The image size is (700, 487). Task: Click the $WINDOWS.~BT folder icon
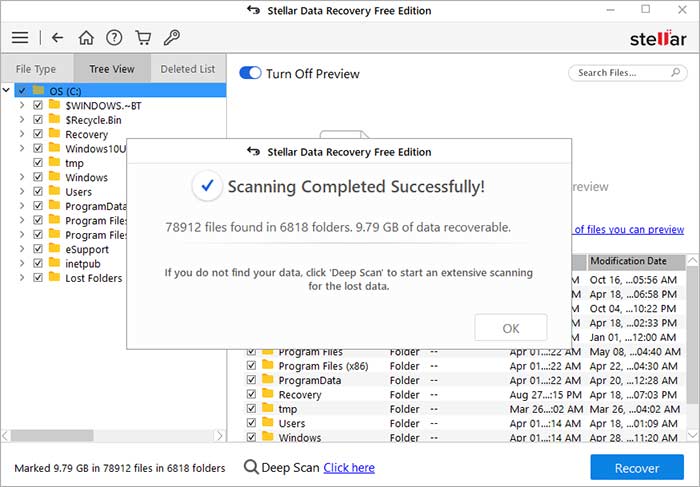[54, 105]
